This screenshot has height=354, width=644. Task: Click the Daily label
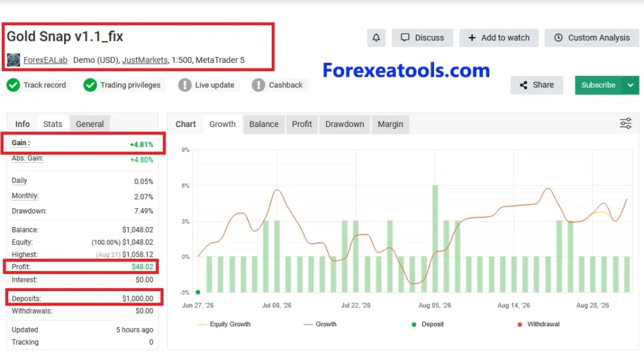19,180
